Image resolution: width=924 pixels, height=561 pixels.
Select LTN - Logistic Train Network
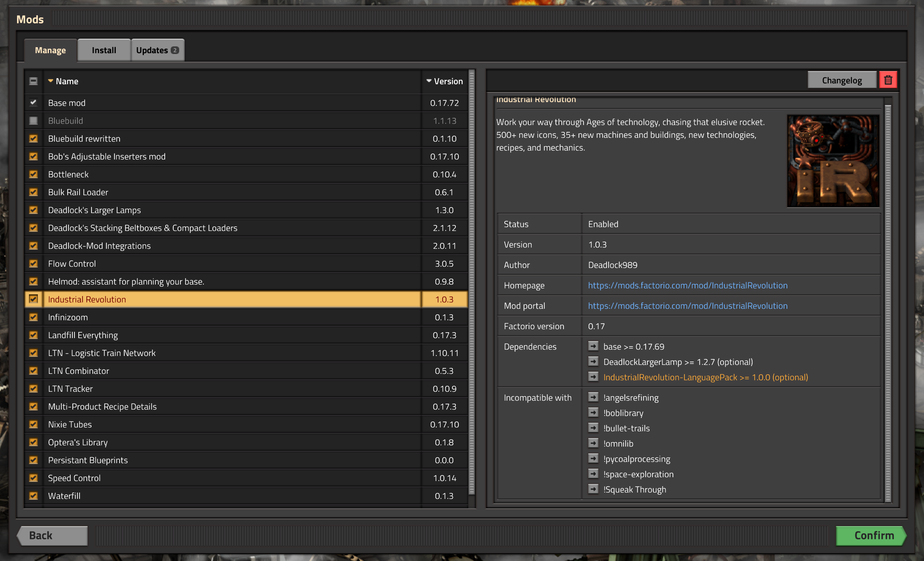point(232,353)
